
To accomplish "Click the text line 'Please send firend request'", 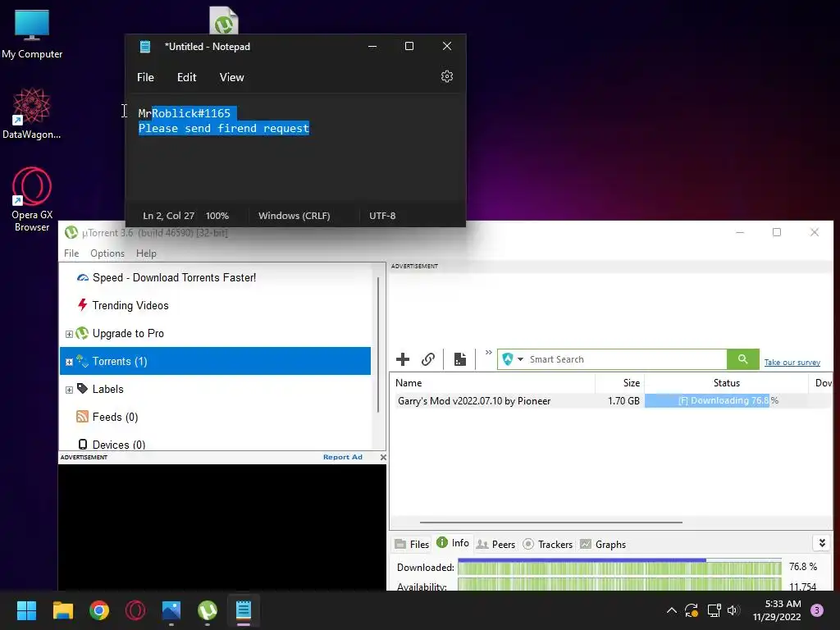I will pos(224,128).
